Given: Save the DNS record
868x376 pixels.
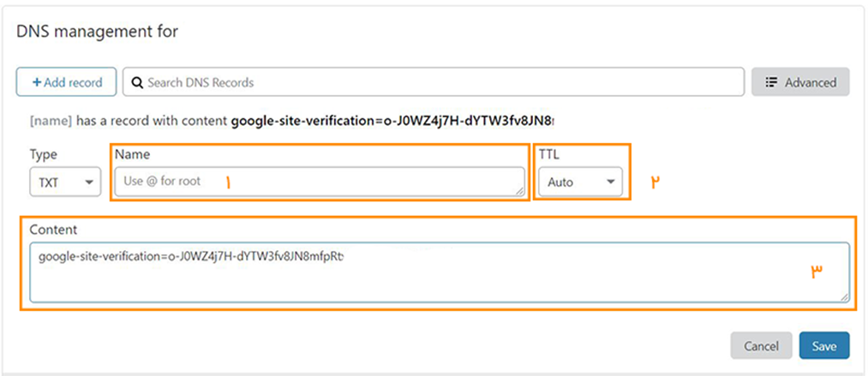Looking at the screenshot, I should click(824, 345).
